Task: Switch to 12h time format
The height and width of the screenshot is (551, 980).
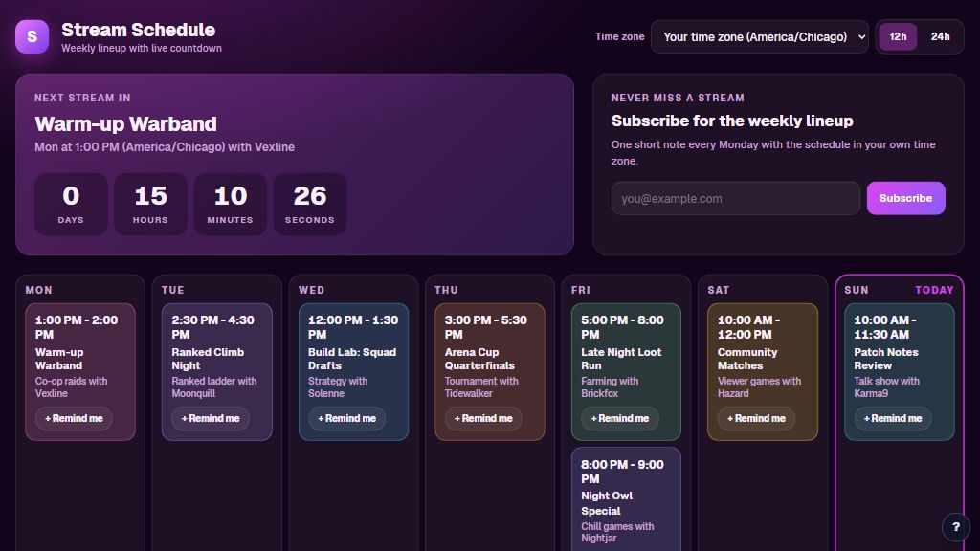Action: click(x=898, y=37)
